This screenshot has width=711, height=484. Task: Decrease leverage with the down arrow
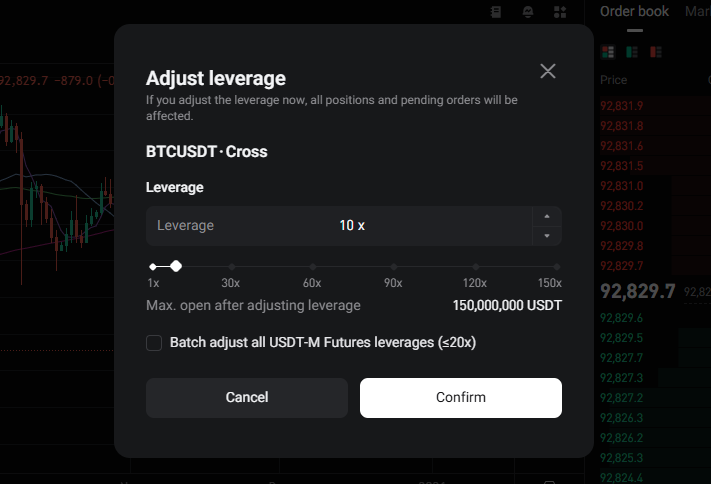[546, 236]
